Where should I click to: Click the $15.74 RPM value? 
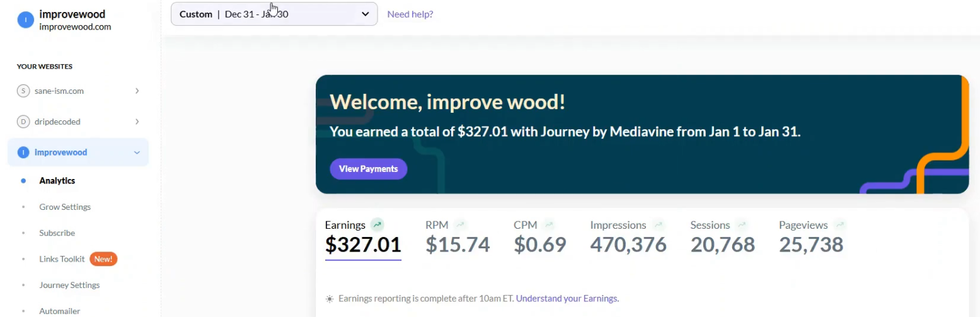[x=458, y=245]
